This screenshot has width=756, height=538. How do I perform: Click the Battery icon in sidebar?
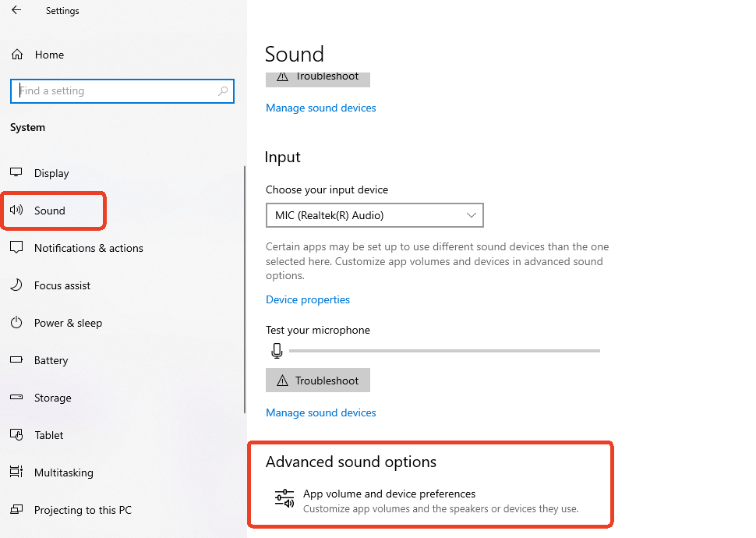(16, 360)
